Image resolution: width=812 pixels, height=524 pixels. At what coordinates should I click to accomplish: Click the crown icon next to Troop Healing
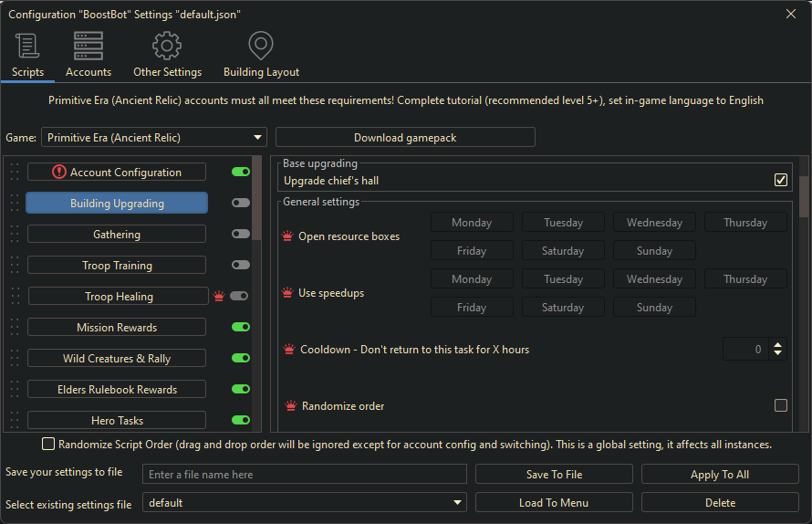tap(218, 296)
